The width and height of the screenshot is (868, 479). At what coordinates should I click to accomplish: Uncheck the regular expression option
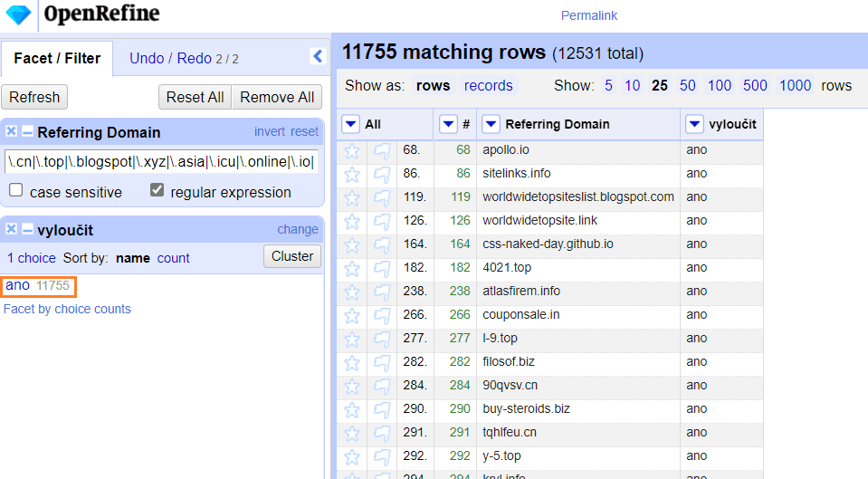pyautogui.click(x=157, y=191)
